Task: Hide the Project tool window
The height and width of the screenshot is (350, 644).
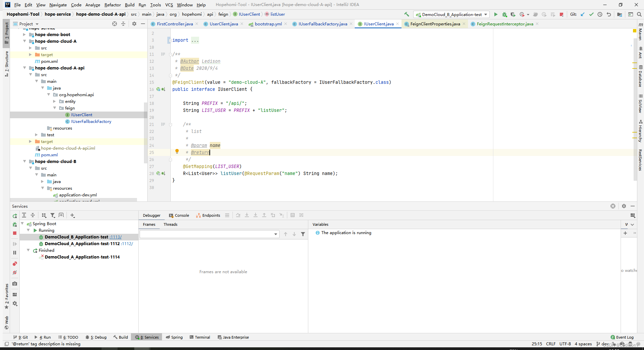Action: click(x=143, y=24)
